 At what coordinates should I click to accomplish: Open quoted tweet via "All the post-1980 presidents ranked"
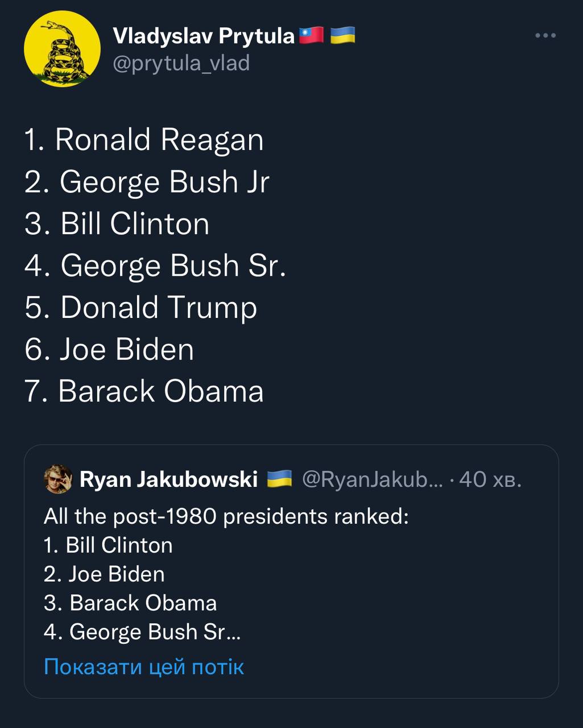(226, 516)
